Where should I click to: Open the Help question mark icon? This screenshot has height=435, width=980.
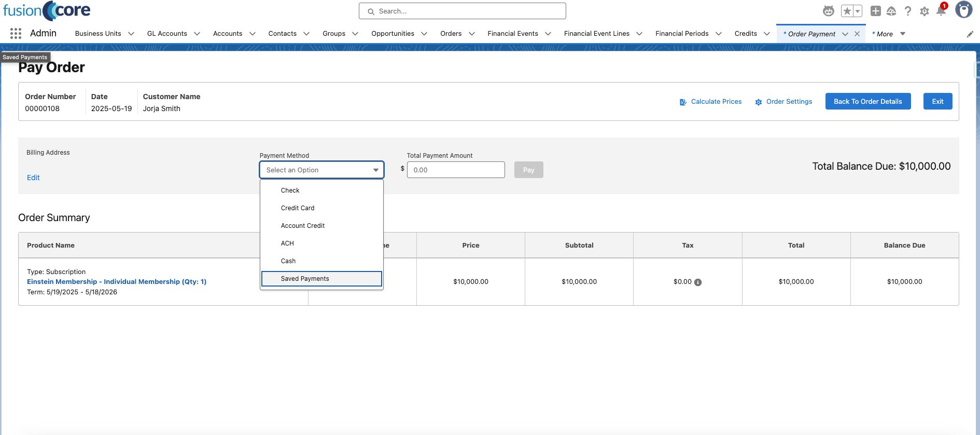pyautogui.click(x=908, y=11)
